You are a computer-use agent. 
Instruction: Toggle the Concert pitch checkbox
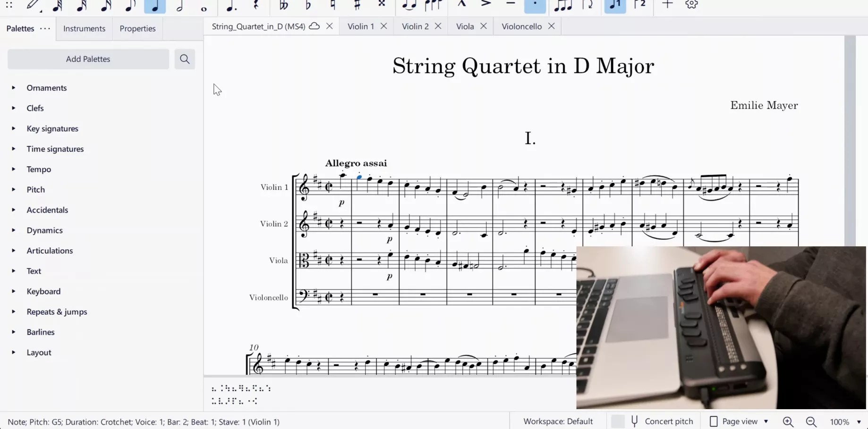click(x=618, y=421)
